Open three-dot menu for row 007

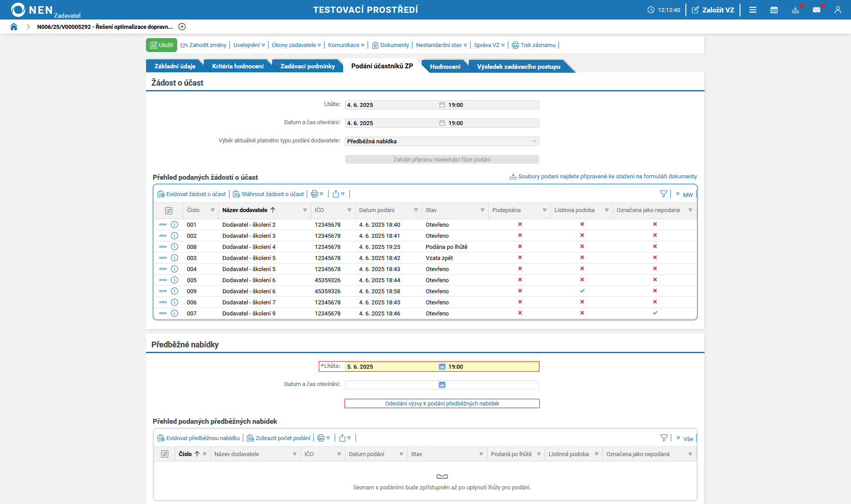pos(163,313)
